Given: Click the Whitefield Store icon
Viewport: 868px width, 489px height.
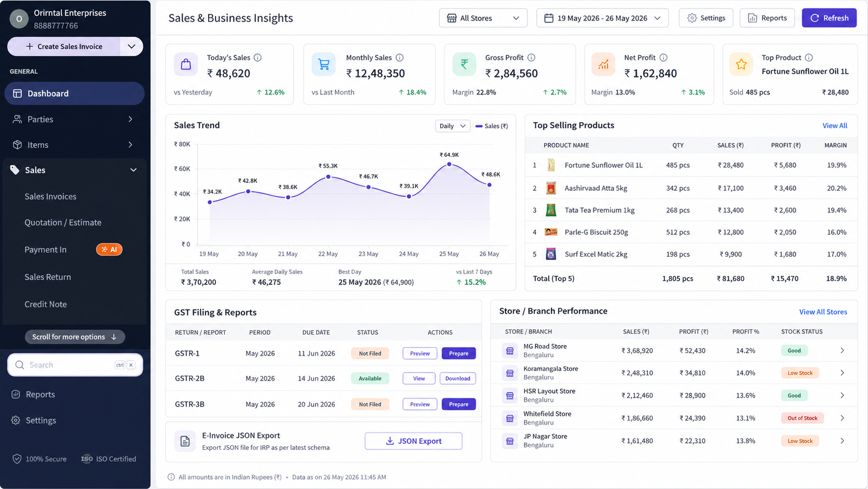Looking at the screenshot, I should [510, 418].
